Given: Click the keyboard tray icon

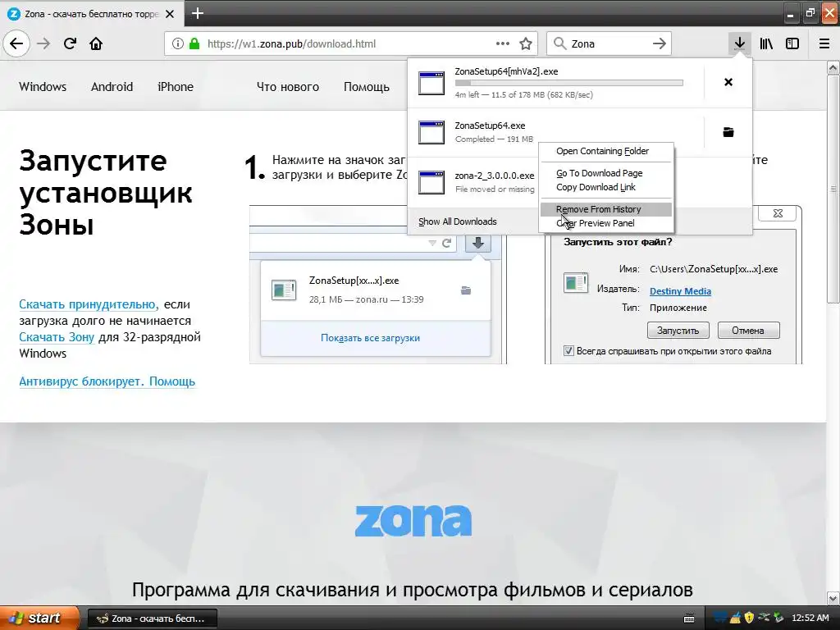Looking at the screenshot, I should pos(689,619).
